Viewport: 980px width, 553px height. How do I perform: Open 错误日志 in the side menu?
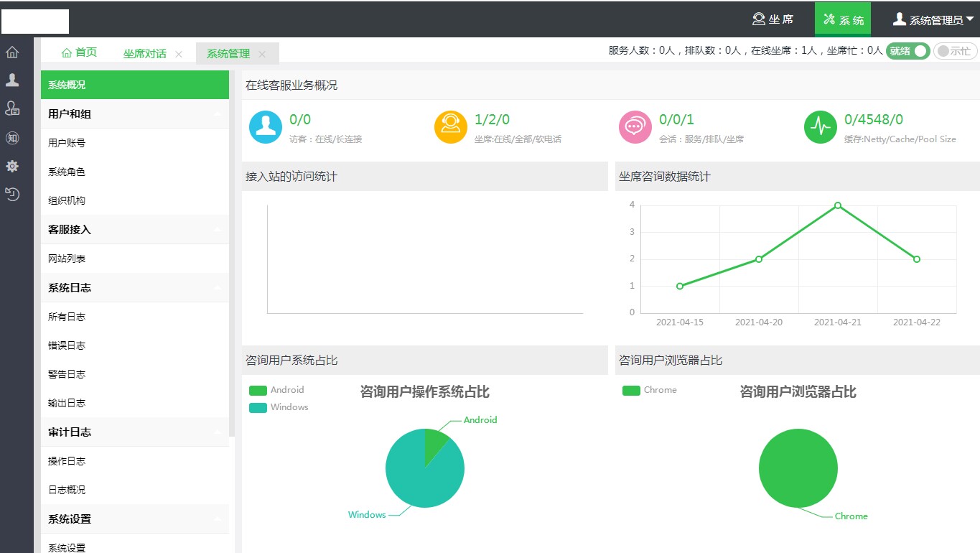click(x=135, y=345)
